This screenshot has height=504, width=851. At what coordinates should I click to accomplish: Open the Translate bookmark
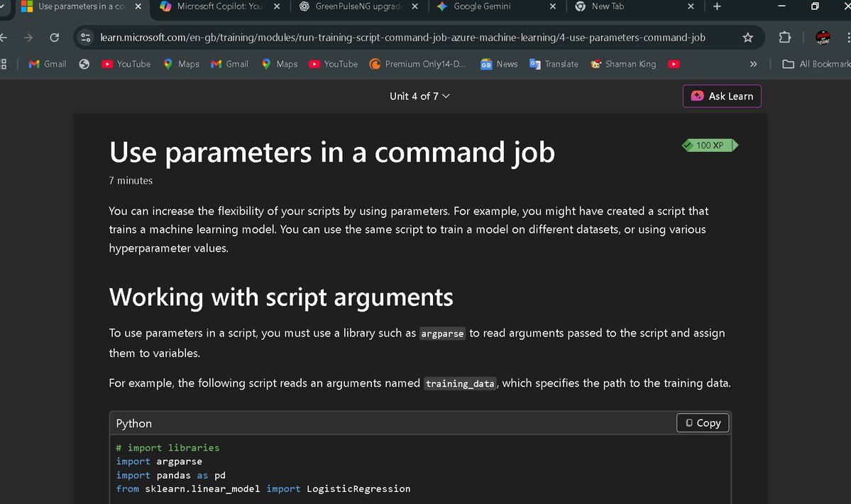point(554,64)
